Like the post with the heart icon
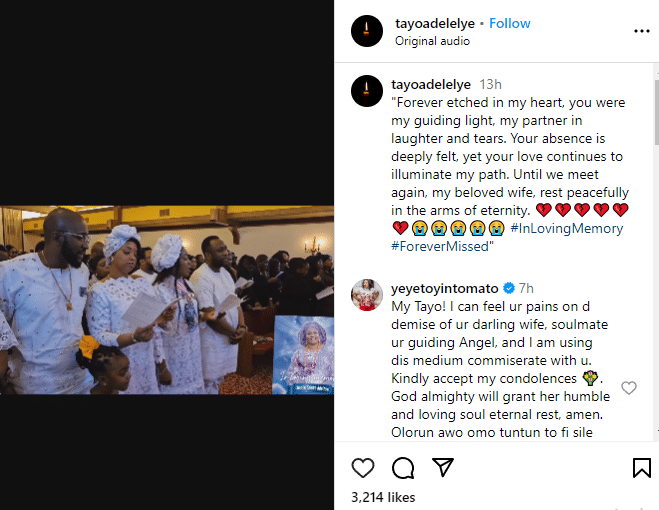Screen dimensions: 659x510 point(363,468)
